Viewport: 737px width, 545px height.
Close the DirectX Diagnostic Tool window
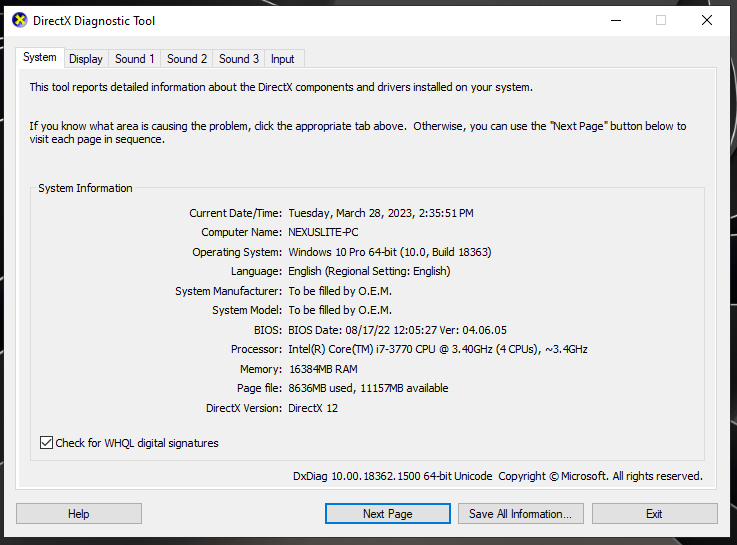(706, 20)
